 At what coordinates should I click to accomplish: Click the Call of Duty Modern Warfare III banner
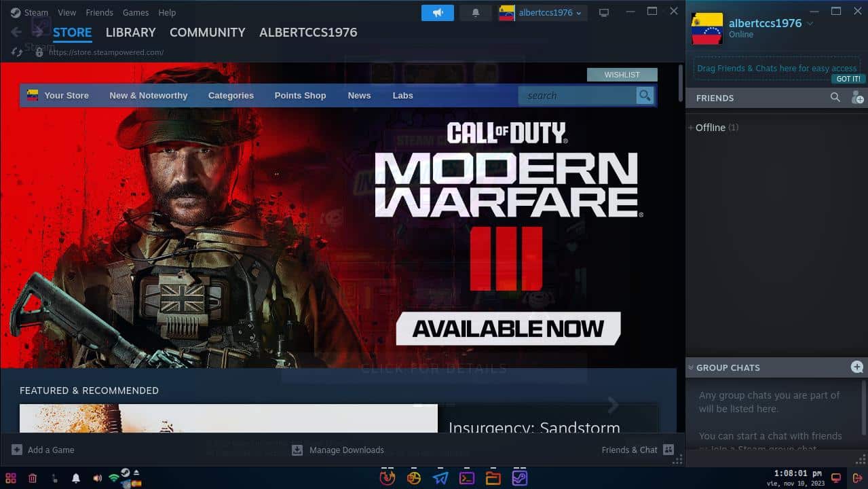click(339, 215)
